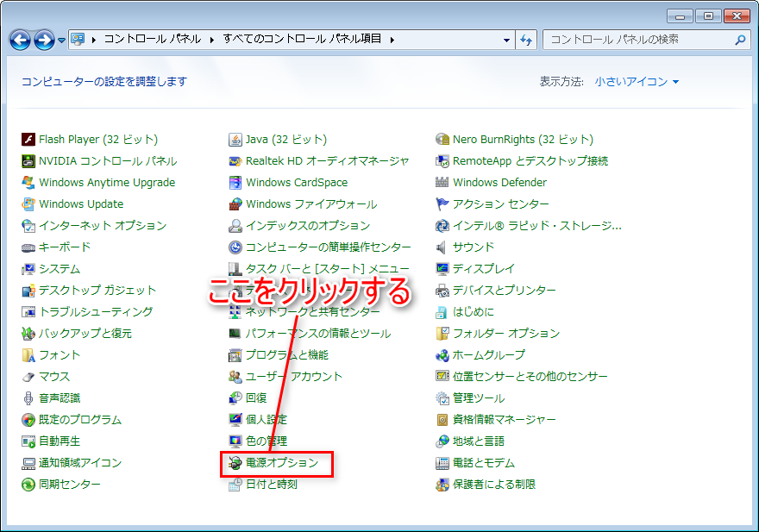Click the タスク バーと [スタート] メニュー icon
The width and height of the screenshot is (759, 532).
coord(235,269)
